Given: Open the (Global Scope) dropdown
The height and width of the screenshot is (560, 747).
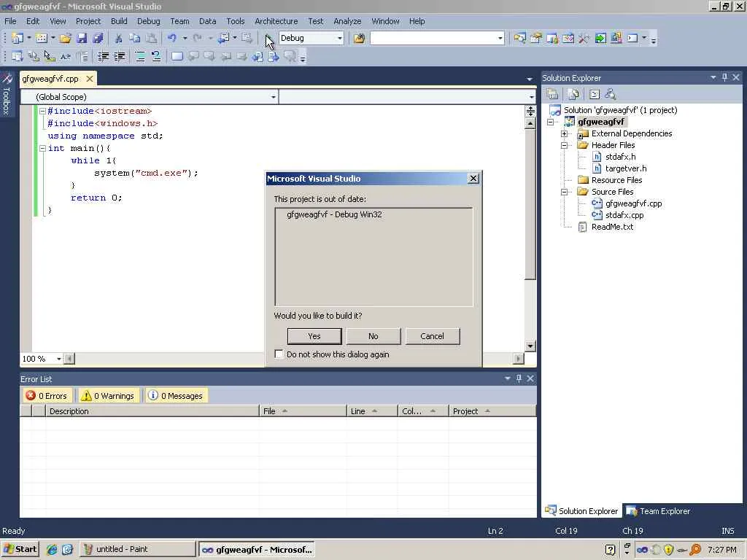Looking at the screenshot, I should coord(273,97).
